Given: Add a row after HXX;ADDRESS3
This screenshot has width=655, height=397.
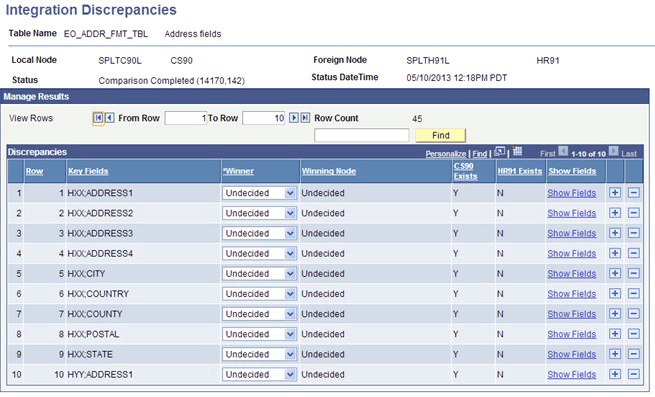Looking at the screenshot, I should pyautogui.click(x=615, y=233).
